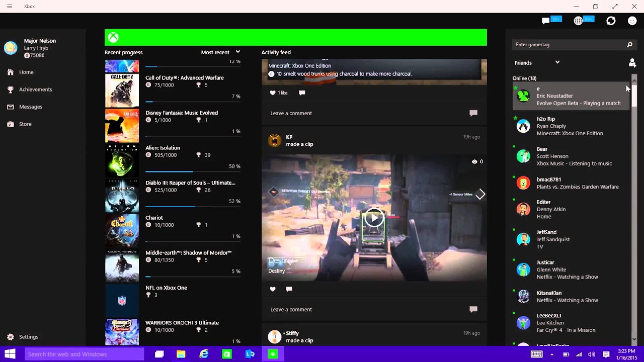
Task: Click the Search the web and Windows box
Action: click(84, 354)
